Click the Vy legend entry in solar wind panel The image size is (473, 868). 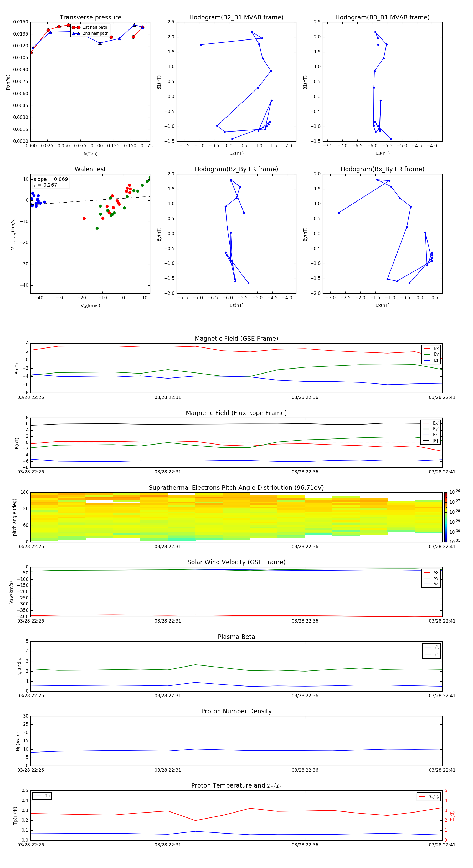coord(431,578)
